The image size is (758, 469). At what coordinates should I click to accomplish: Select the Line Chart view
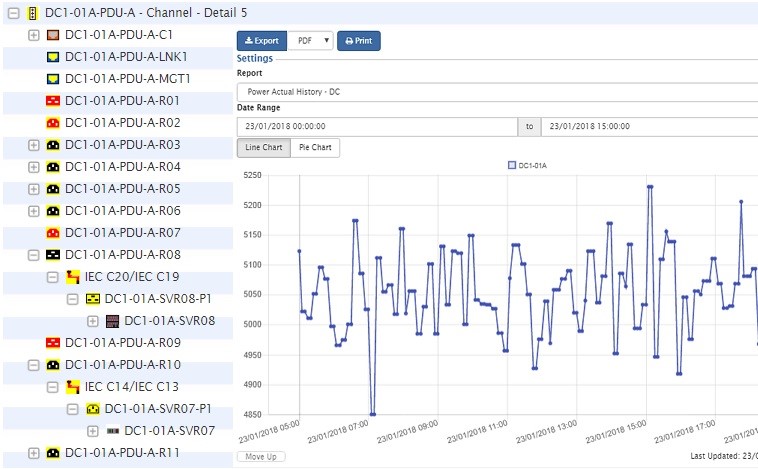[x=263, y=148]
